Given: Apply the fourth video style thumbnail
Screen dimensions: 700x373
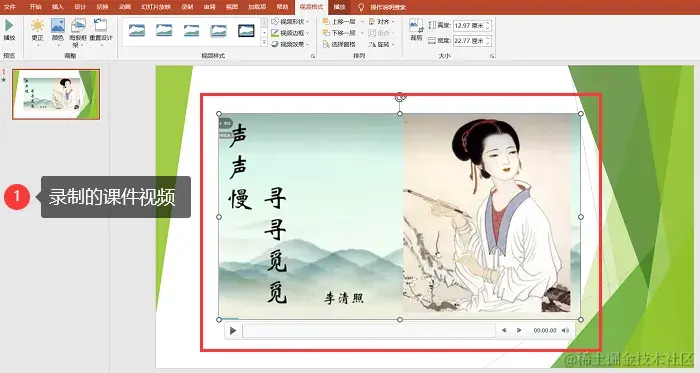Looking at the screenshot, I should click(x=219, y=30).
